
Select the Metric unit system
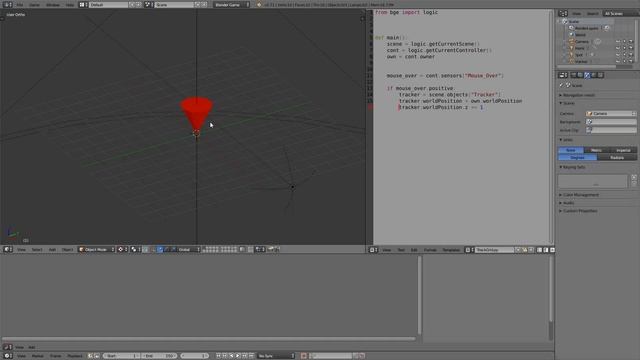click(596, 150)
